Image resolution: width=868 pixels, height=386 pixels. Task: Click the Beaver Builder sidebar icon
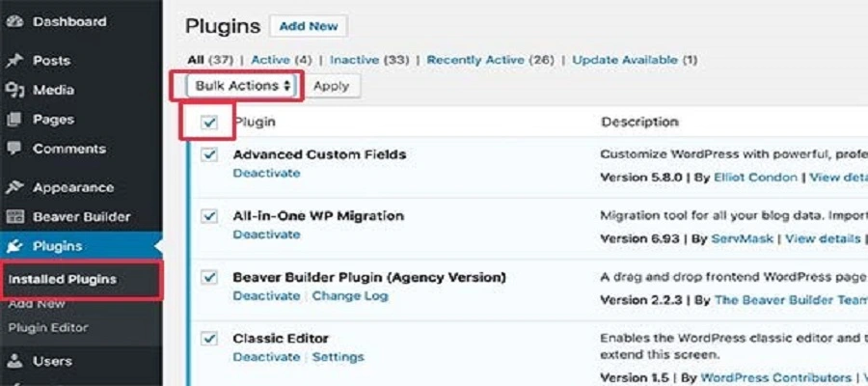[x=14, y=216]
